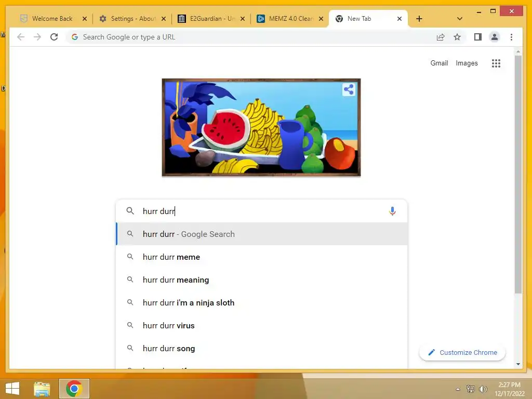Start voice search with the microphone
This screenshot has height=399, width=532.
point(392,211)
